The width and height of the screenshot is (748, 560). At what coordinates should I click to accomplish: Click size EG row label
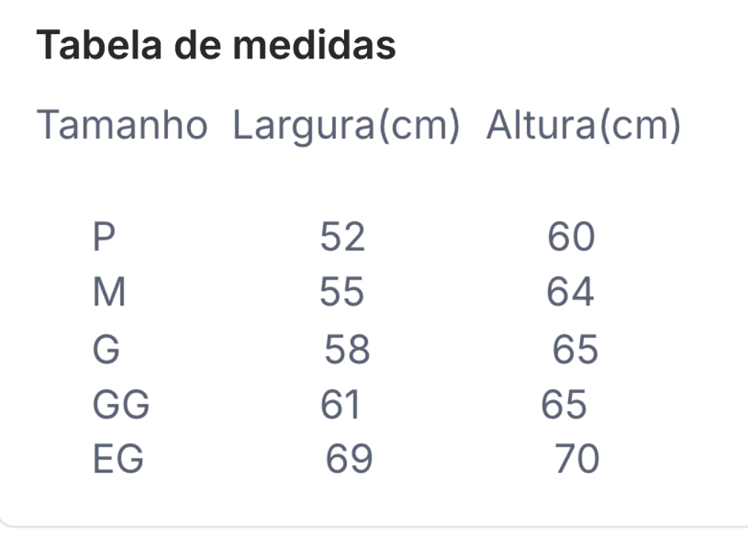point(118,459)
